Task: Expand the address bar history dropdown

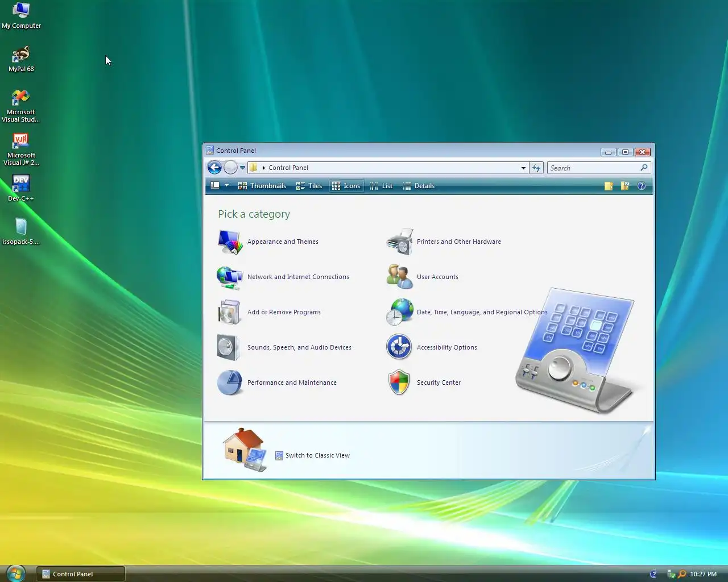Action: 523,168
